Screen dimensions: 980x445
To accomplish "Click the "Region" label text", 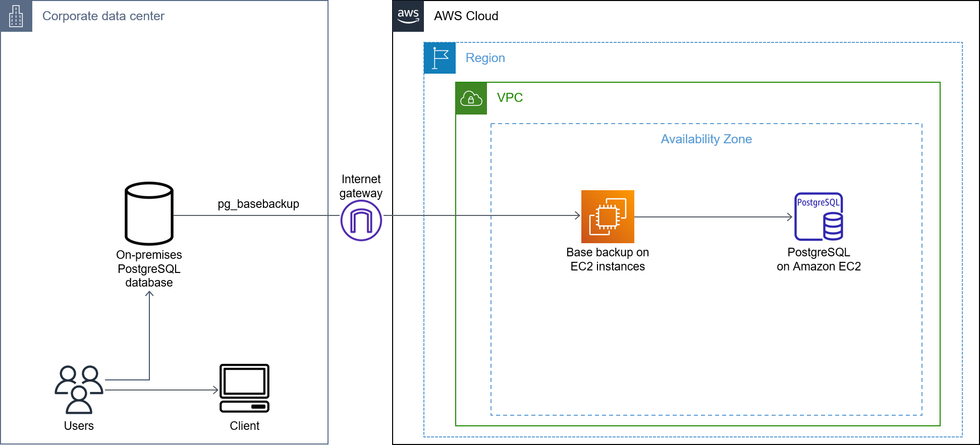I will (x=484, y=58).
